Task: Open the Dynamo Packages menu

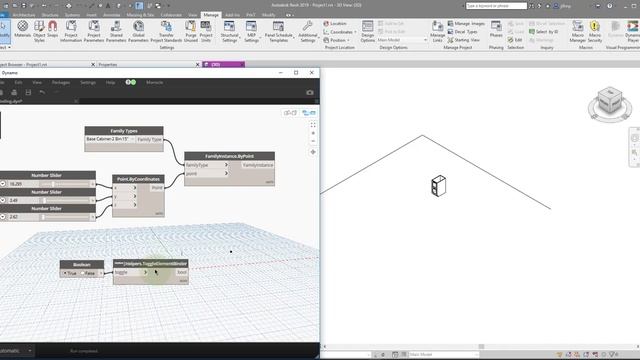Action: 61,82
